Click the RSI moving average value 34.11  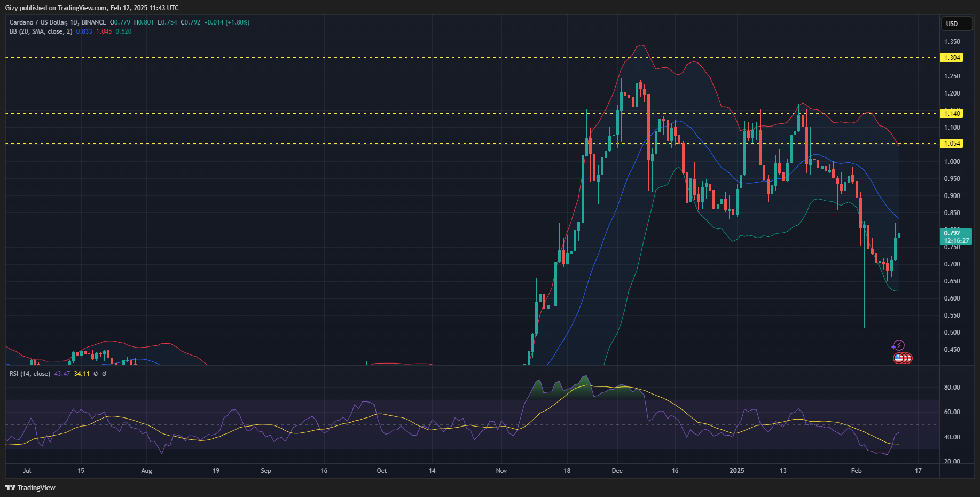82,374
